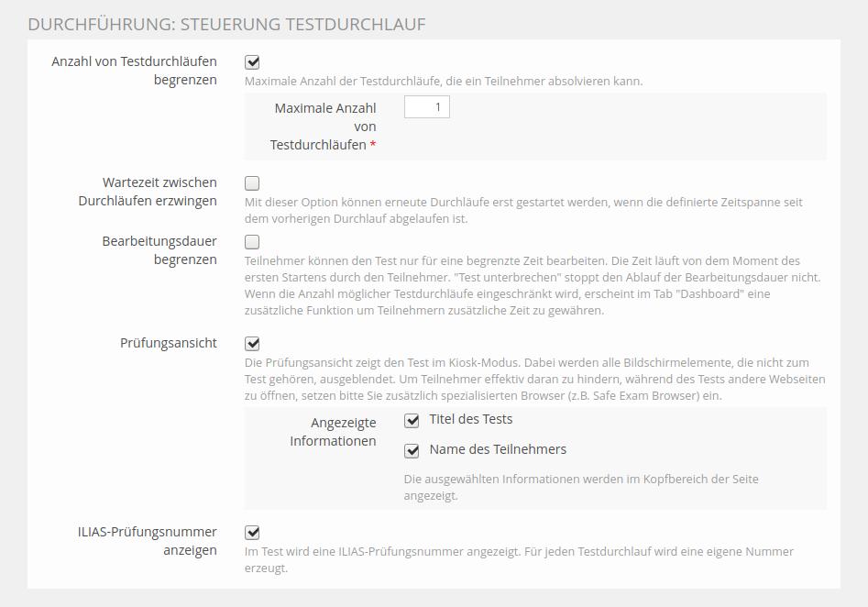The image size is (868, 607).
Task: Click the Maximale Anzahl von Testdurchläufen input
Action: (426, 108)
